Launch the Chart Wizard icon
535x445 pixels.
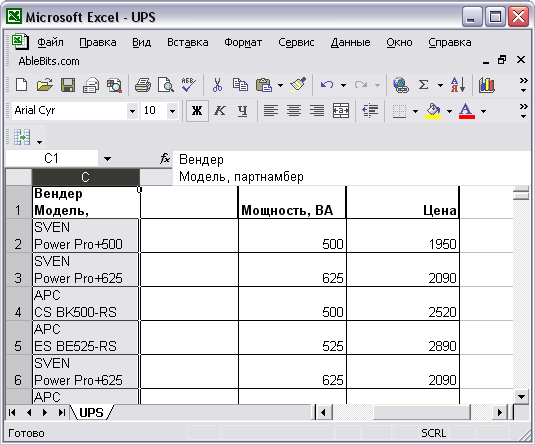(x=486, y=85)
